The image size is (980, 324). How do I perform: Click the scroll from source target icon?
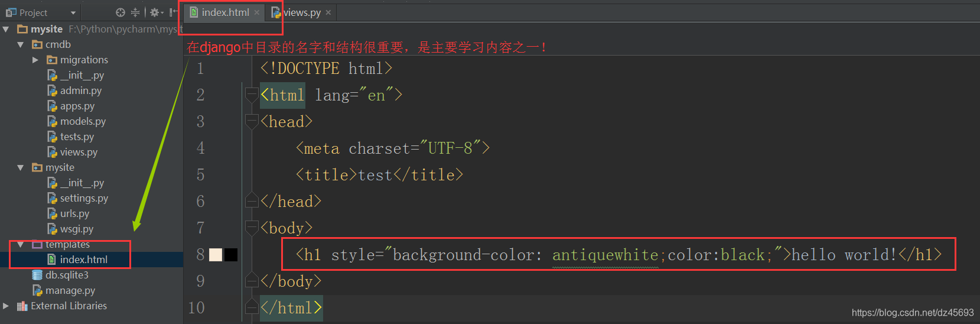point(121,12)
